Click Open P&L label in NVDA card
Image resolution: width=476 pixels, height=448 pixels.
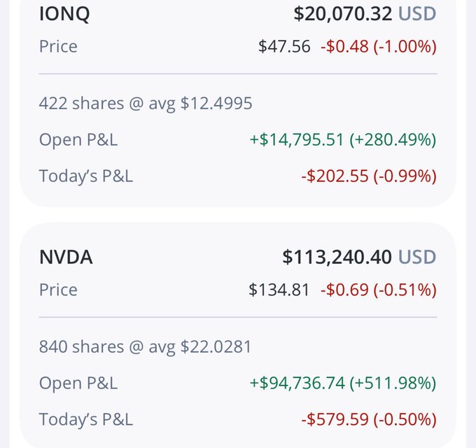pyautogui.click(x=78, y=383)
